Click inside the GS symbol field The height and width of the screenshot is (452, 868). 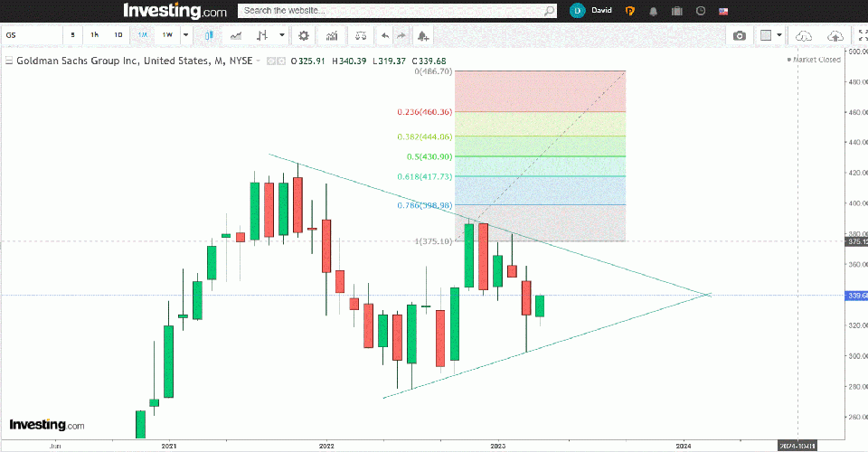click(x=33, y=35)
